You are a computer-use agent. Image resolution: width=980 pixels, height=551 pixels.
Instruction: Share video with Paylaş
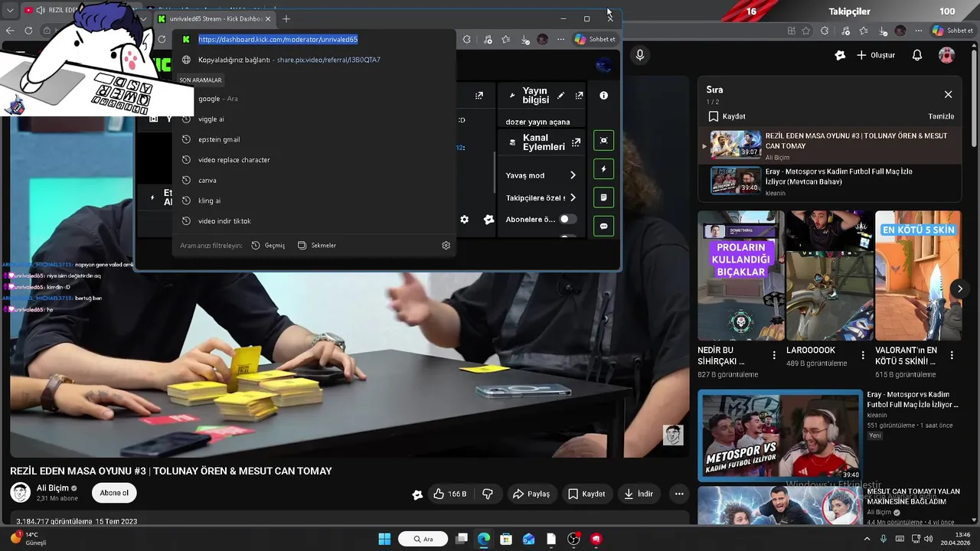[531, 494]
